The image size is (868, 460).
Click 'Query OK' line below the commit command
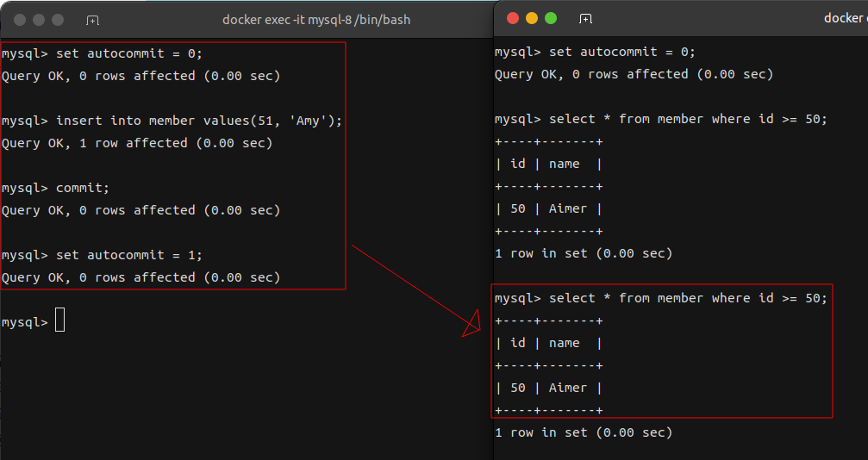pyautogui.click(x=141, y=210)
